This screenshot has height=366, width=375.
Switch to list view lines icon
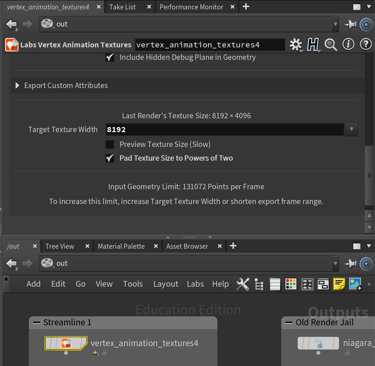275,284
